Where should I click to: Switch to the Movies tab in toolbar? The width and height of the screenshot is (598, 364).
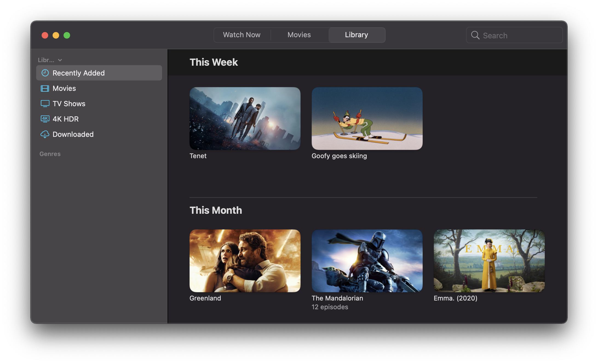pos(299,35)
